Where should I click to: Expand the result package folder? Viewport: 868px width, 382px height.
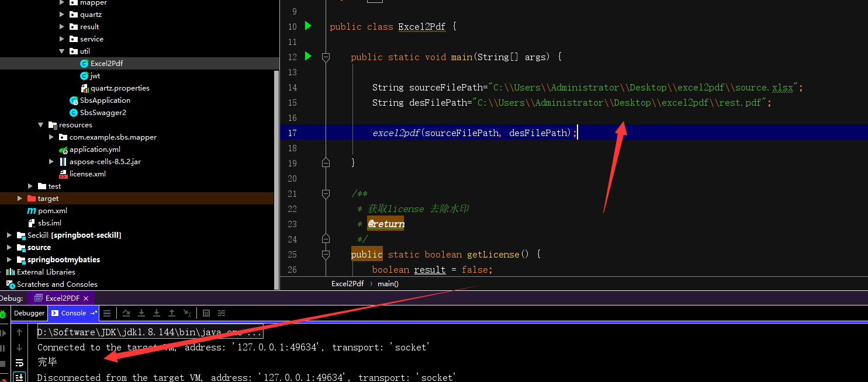(x=62, y=26)
